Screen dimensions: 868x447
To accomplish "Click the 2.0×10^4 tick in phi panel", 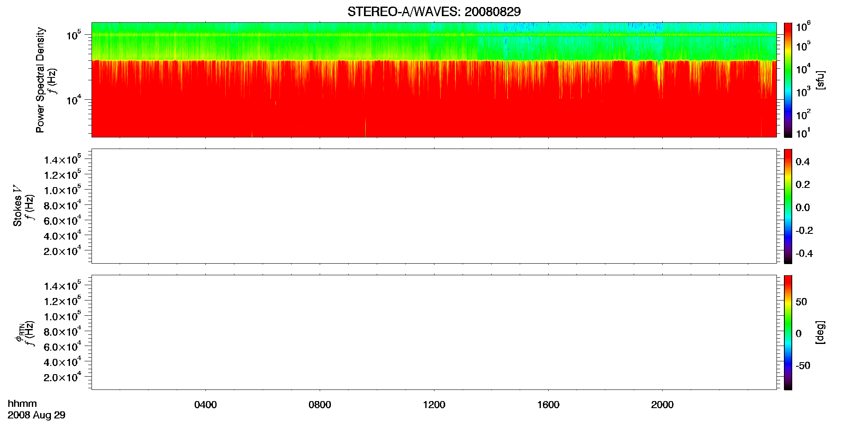I will (x=63, y=377).
